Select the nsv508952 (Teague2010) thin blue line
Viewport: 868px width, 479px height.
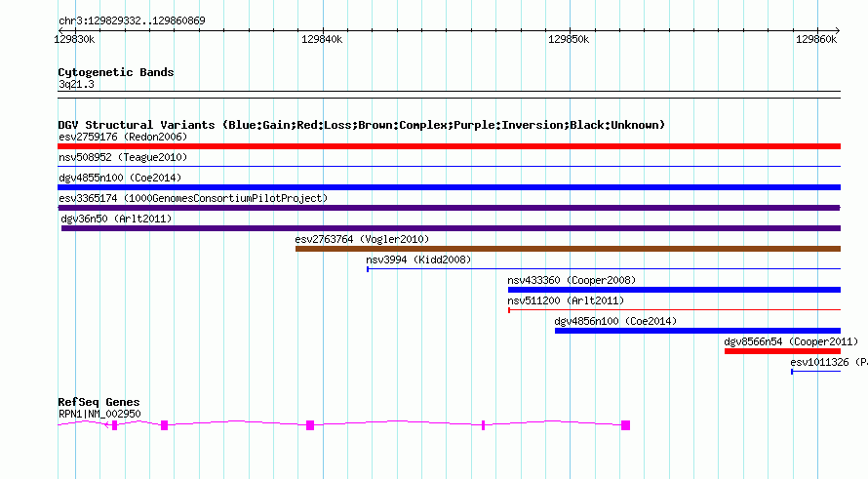point(449,166)
